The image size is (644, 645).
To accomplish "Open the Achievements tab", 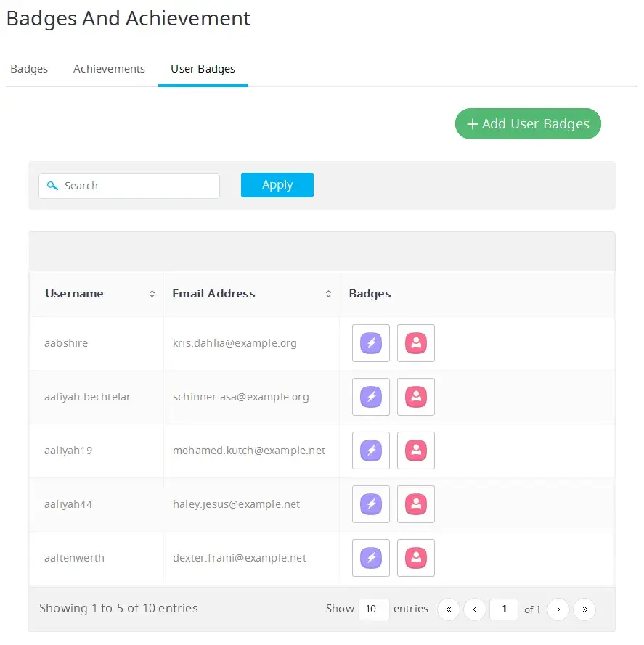I will click(109, 69).
